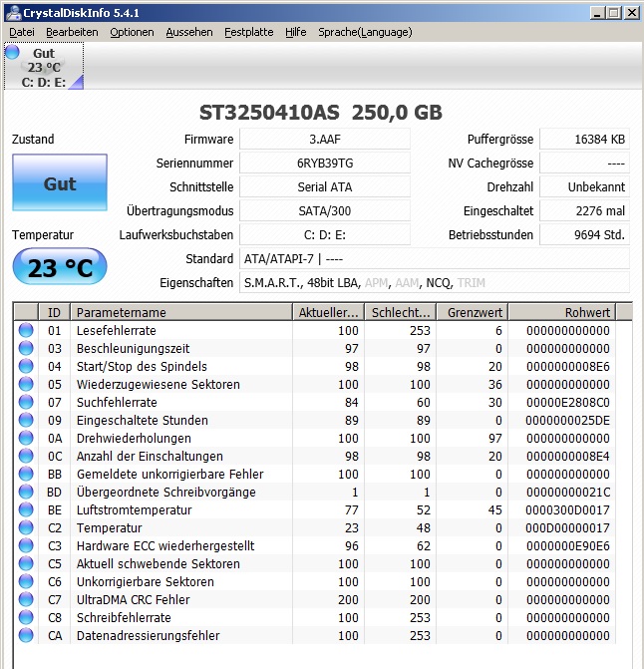Select the Luftstromtemperatur parameter name
The width and height of the screenshot is (644, 669).
(x=135, y=509)
